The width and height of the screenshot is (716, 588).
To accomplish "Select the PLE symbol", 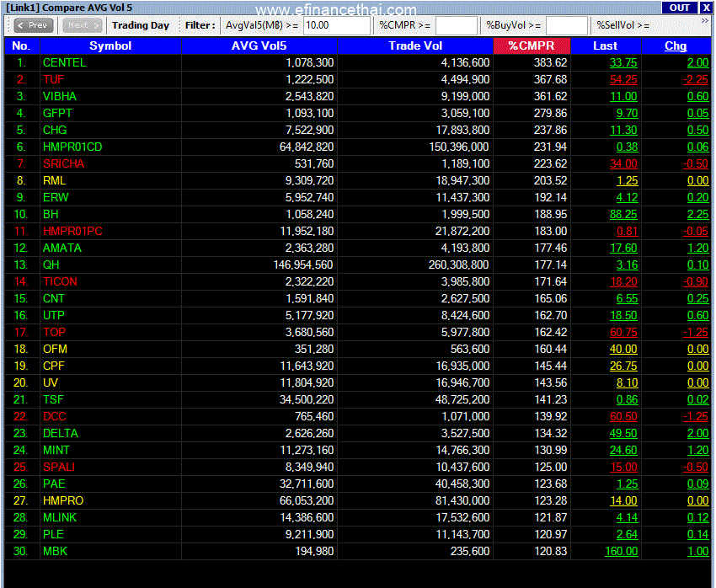I will 53,535.
